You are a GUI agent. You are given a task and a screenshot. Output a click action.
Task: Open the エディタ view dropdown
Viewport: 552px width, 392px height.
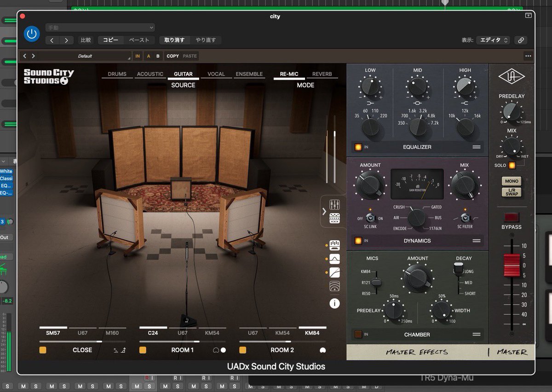click(x=493, y=40)
